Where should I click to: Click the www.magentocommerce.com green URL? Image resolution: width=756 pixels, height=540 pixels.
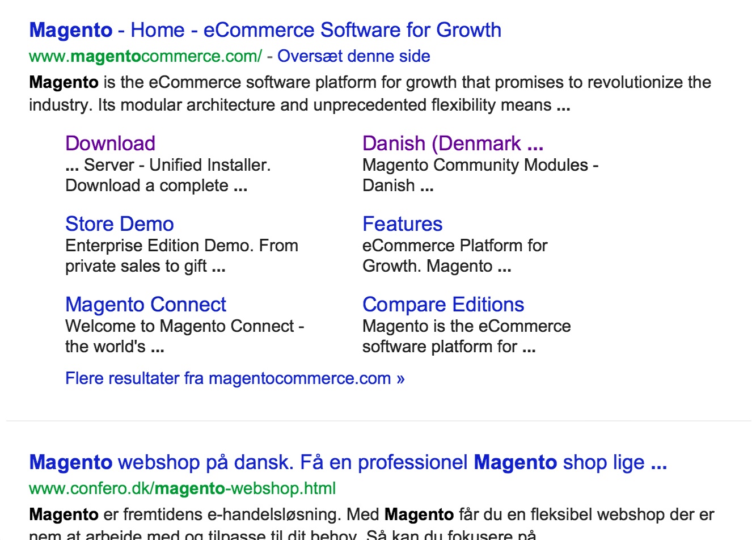[145, 56]
